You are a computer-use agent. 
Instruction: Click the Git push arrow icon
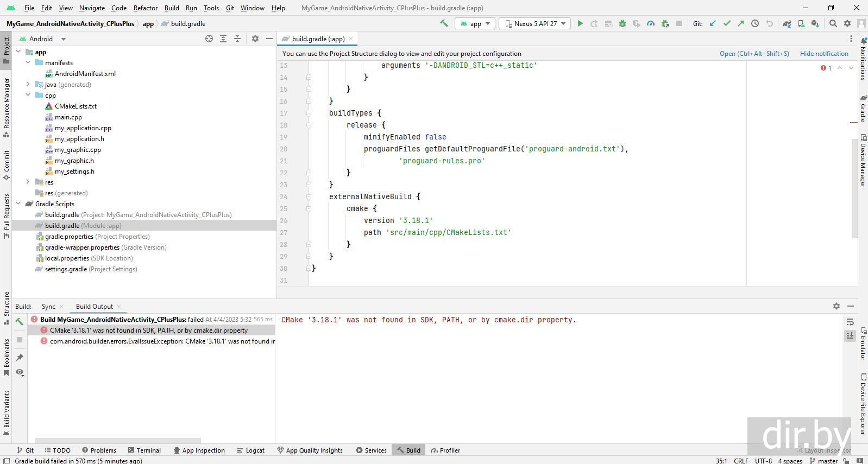tap(740, 24)
